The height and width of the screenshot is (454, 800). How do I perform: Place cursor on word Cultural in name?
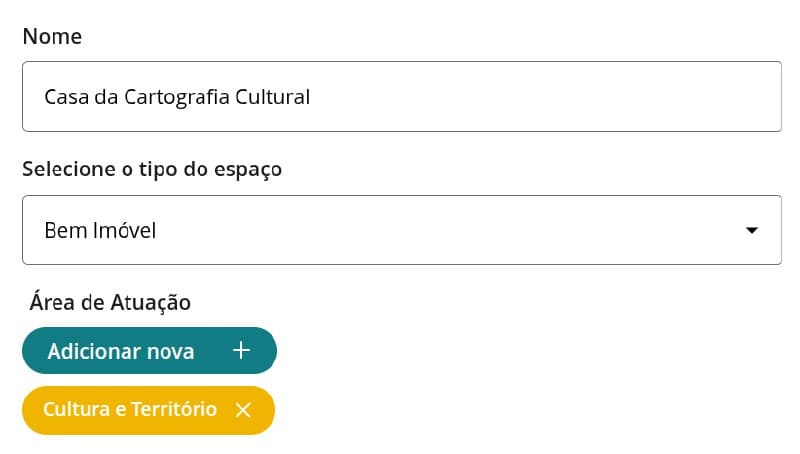(x=271, y=97)
